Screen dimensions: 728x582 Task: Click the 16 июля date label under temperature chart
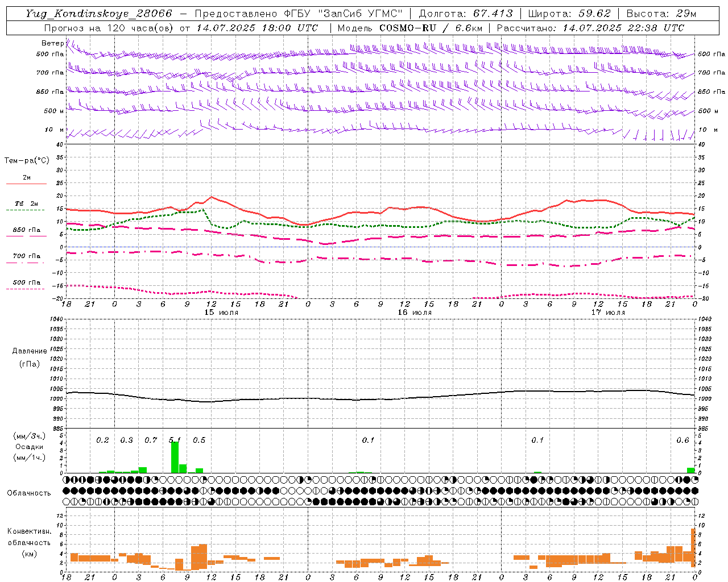tap(415, 313)
